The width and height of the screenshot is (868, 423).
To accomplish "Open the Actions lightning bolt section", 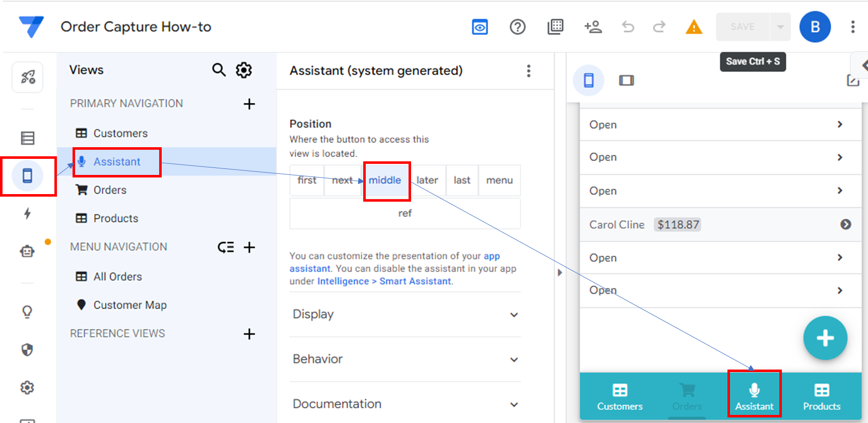I will 28,213.
